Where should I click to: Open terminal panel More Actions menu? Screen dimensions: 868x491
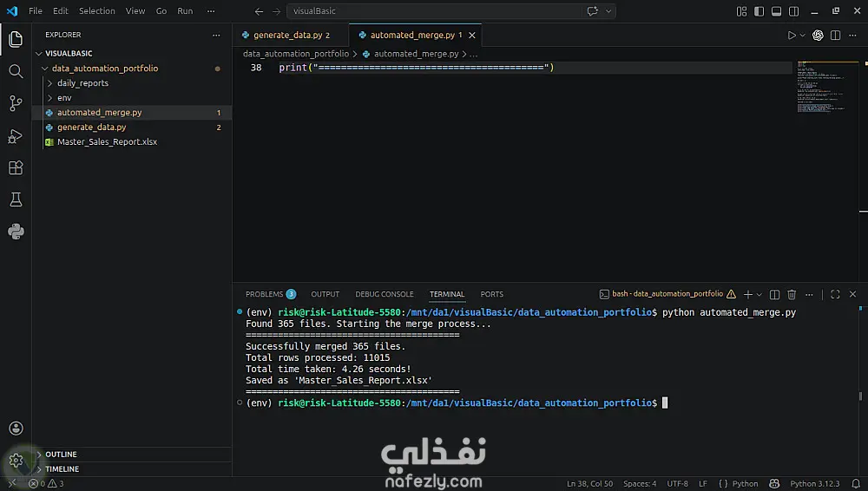(809, 294)
